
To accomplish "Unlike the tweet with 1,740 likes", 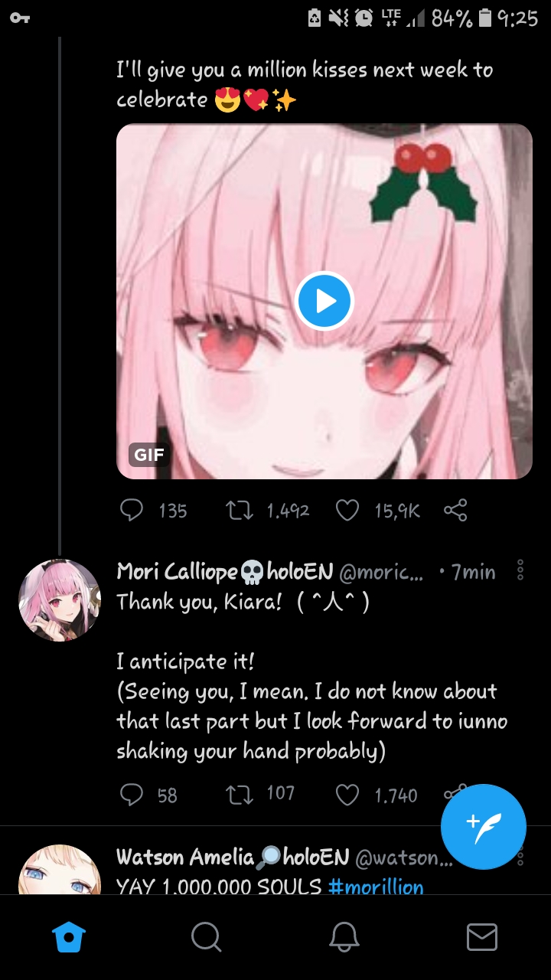I will 347,795.
